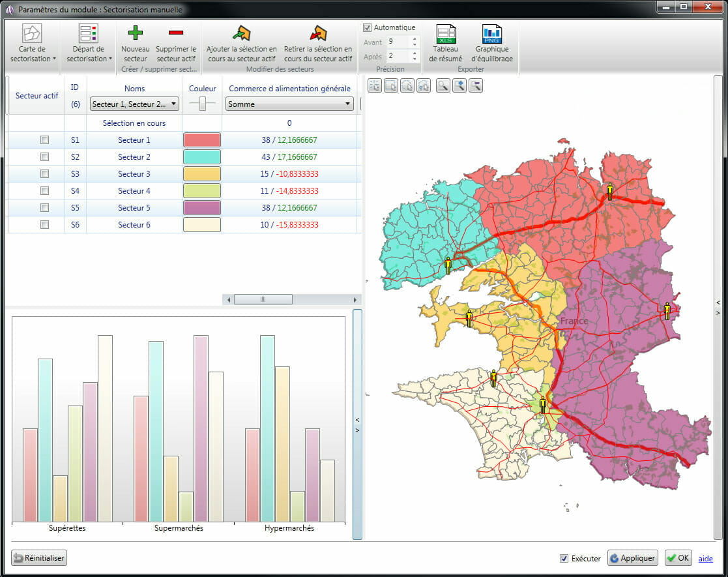Click the table scrollbar right arrow
728x577 pixels.
coord(355,300)
